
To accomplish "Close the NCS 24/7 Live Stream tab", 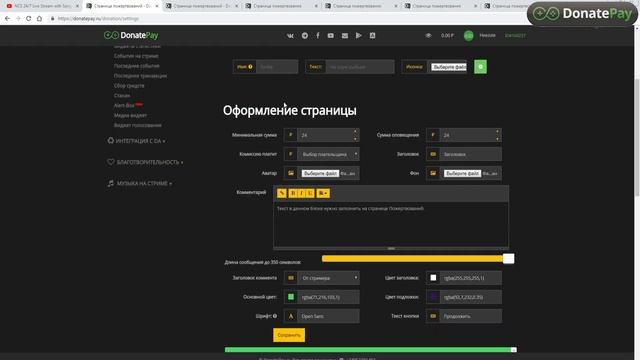I will [77, 6].
